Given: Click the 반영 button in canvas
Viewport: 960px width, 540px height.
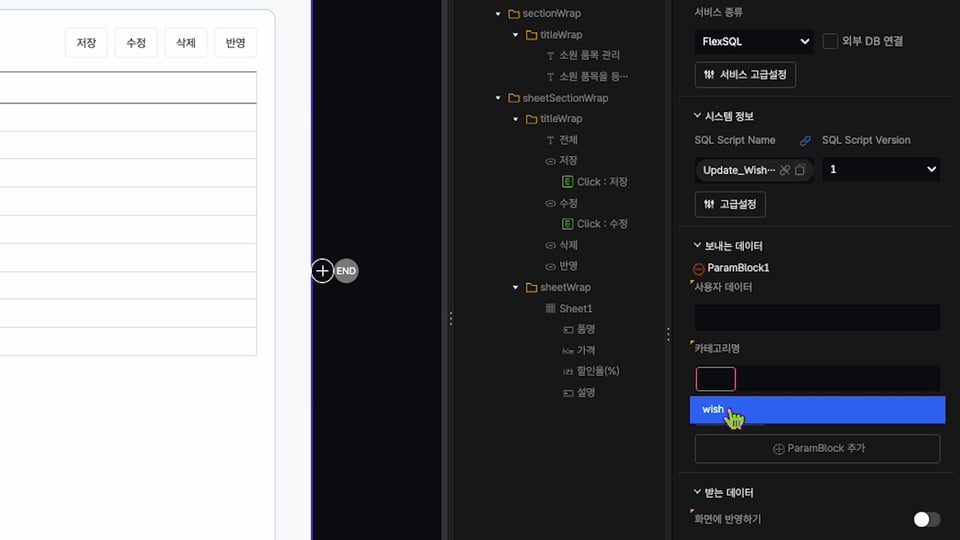Looking at the screenshot, I should [x=235, y=43].
